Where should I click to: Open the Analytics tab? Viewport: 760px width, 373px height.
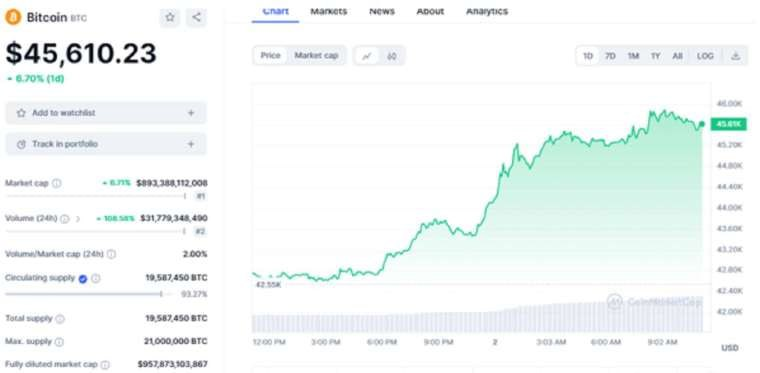click(487, 11)
